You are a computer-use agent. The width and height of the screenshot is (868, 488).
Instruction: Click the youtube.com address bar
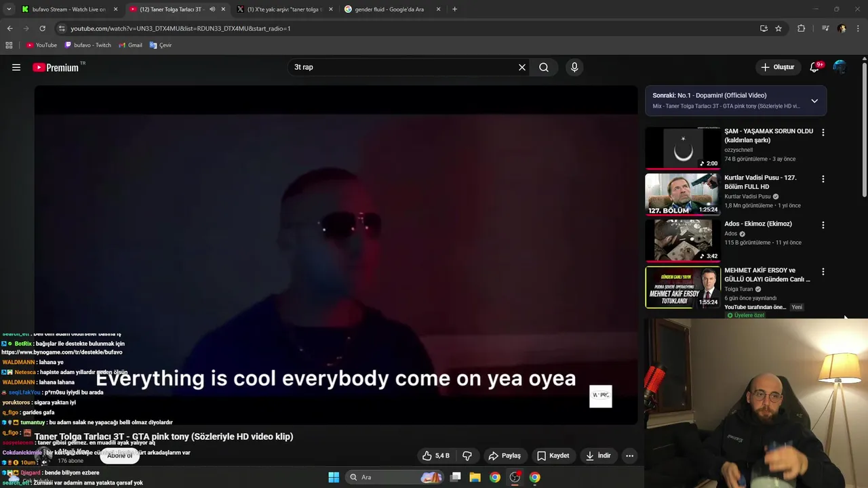(407, 28)
